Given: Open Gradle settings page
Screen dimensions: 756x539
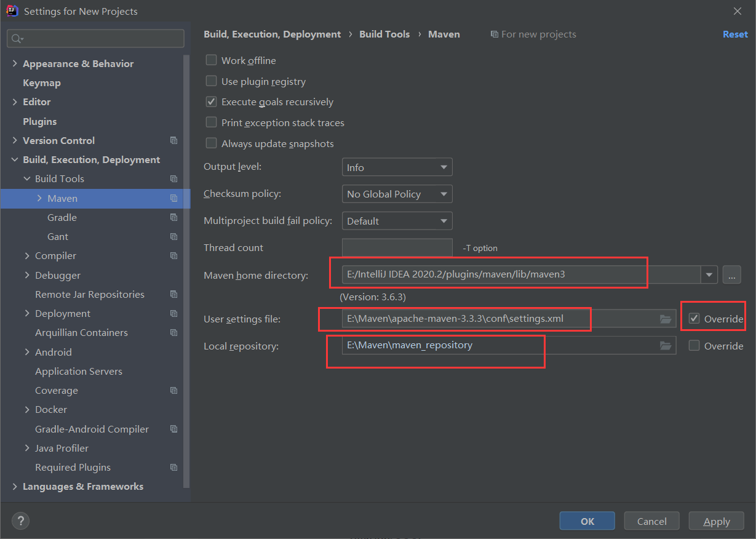Looking at the screenshot, I should pyautogui.click(x=62, y=217).
